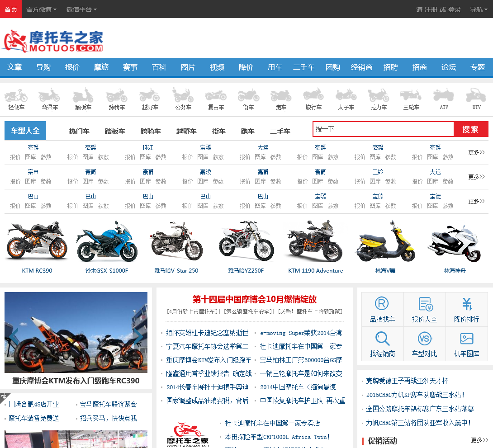Switch to the 热门车 tab
The height and width of the screenshot is (448, 493).
tap(79, 131)
